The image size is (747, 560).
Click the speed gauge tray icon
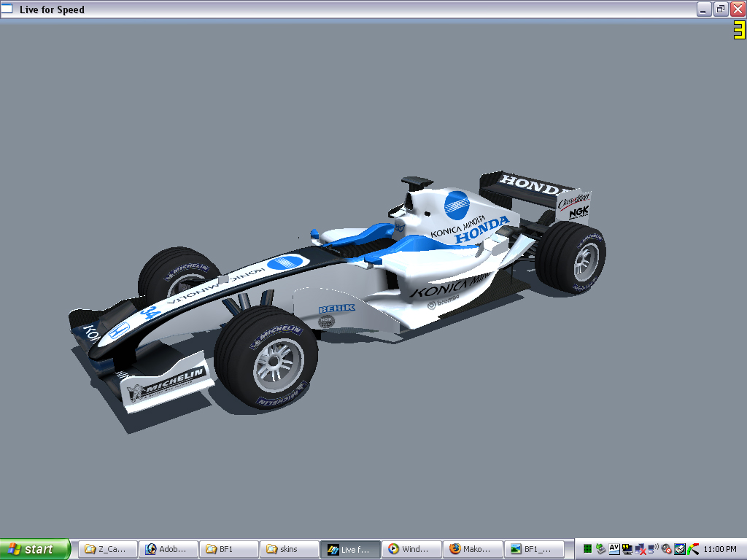tap(693, 549)
